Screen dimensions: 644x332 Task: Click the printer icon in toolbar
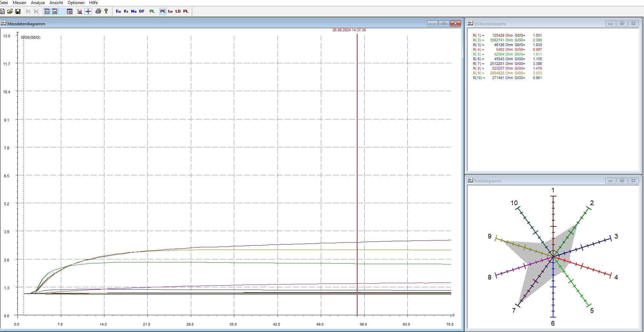click(x=98, y=11)
